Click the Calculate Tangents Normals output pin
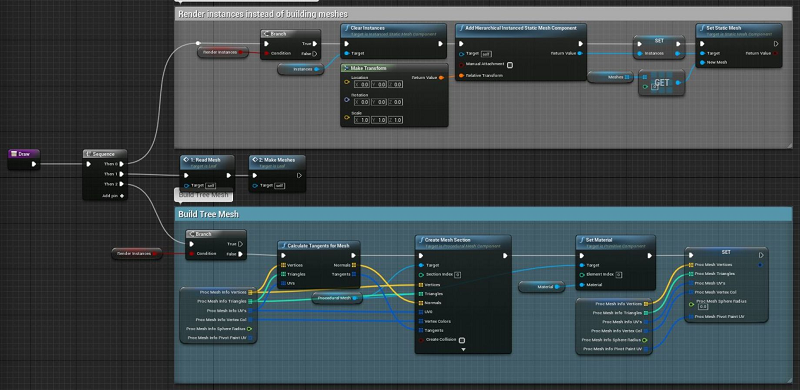800x390 pixels. tap(354, 265)
